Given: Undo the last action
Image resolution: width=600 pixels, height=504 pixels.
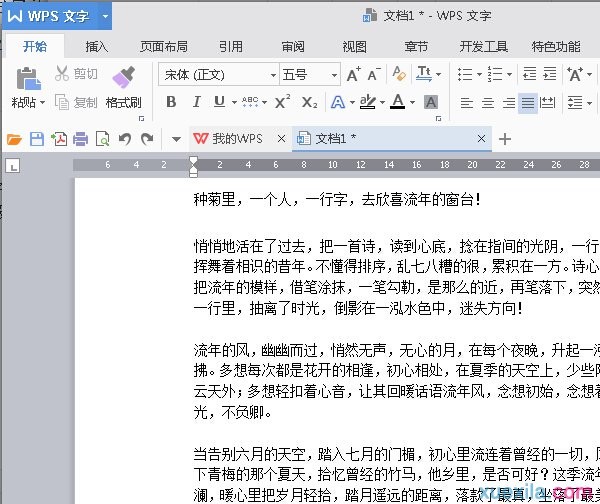Looking at the screenshot, I should tap(125, 139).
